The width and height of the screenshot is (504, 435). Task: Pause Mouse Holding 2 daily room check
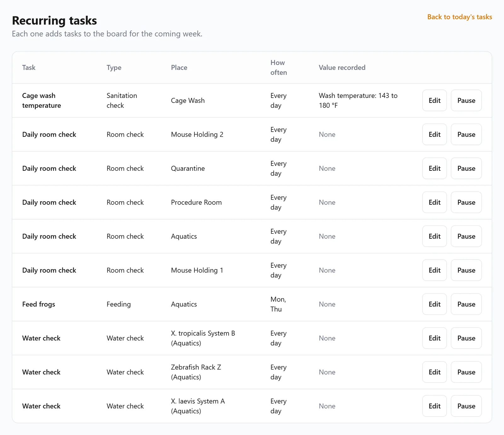click(x=466, y=135)
